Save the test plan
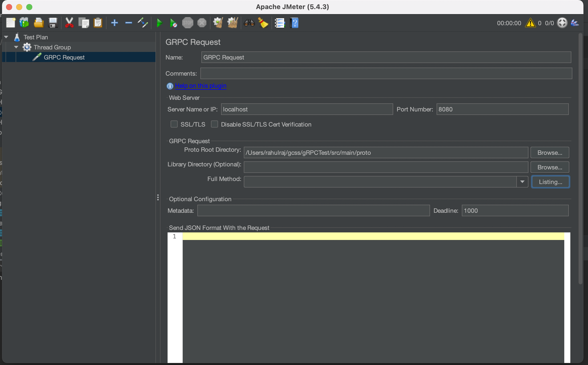This screenshot has height=365, width=588. click(x=53, y=23)
